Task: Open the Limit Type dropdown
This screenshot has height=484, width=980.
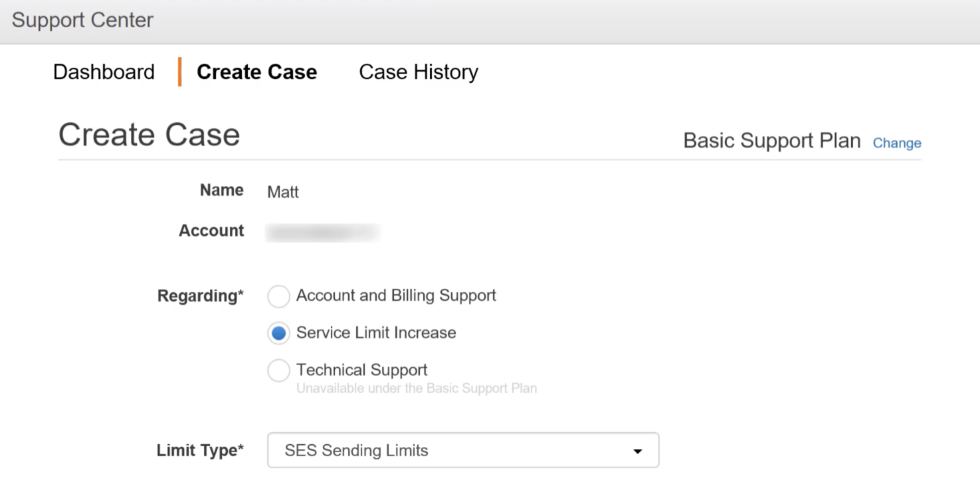Action: (462, 450)
